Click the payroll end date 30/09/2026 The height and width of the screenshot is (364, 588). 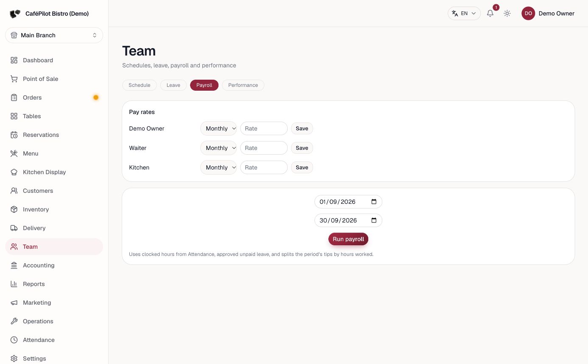click(348, 220)
